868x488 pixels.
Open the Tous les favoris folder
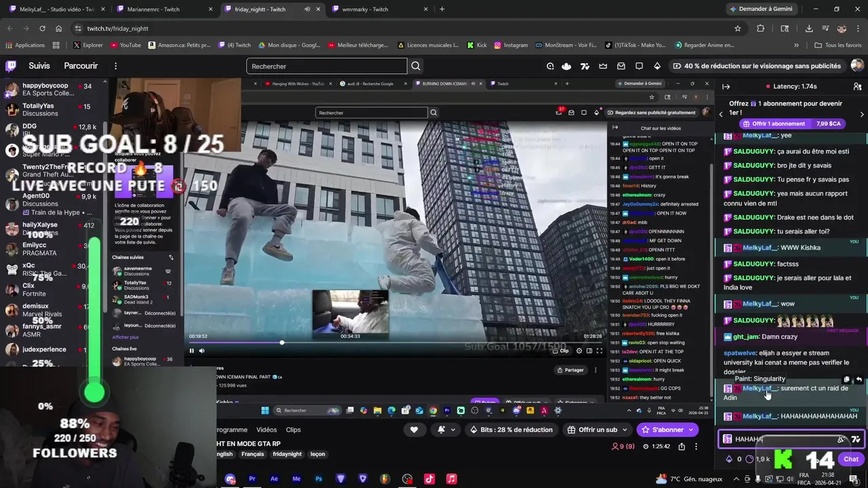click(x=838, y=45)
